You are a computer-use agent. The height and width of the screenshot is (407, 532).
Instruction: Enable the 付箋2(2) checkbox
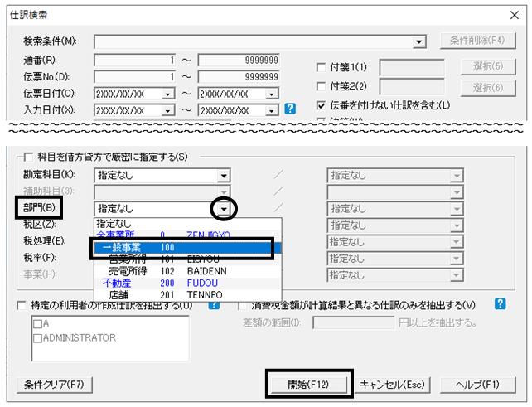(x=324, y=87)
